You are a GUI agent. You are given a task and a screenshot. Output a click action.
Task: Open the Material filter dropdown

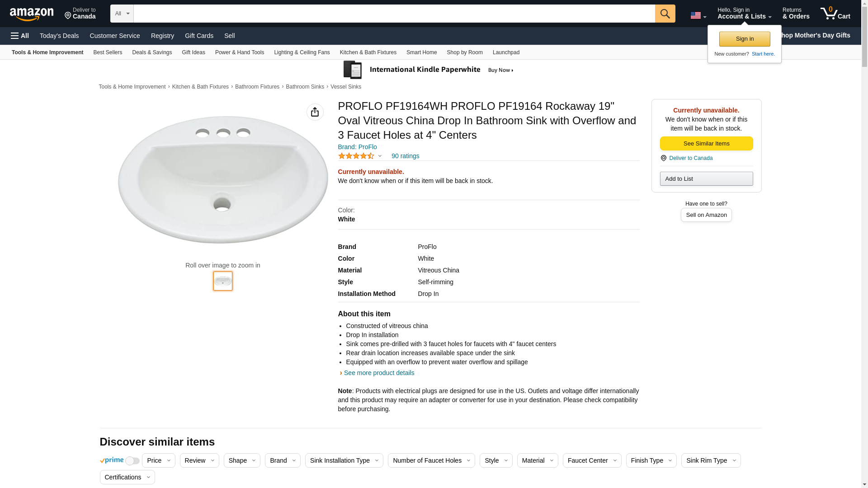coord(537,460)
